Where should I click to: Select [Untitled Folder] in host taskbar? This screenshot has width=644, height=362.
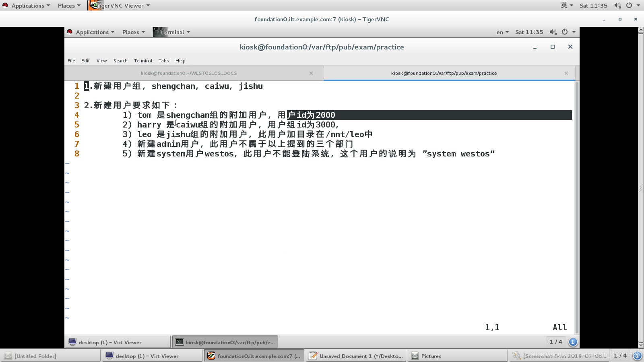click(51, 356)
